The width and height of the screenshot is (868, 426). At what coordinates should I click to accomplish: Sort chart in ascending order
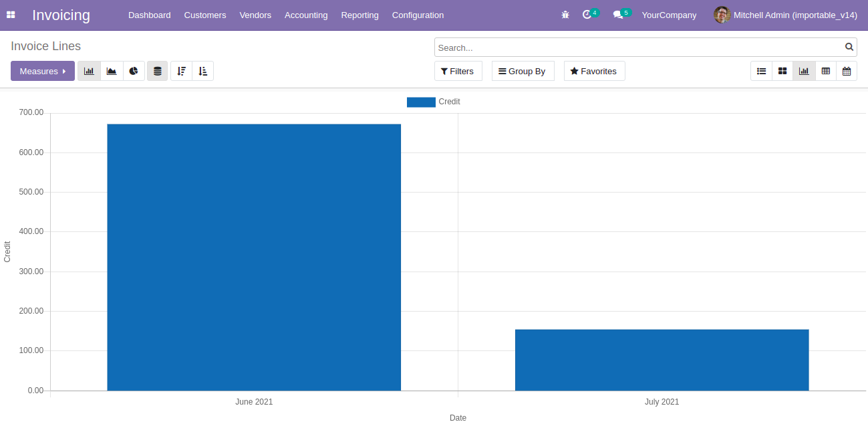click(202, 71)
